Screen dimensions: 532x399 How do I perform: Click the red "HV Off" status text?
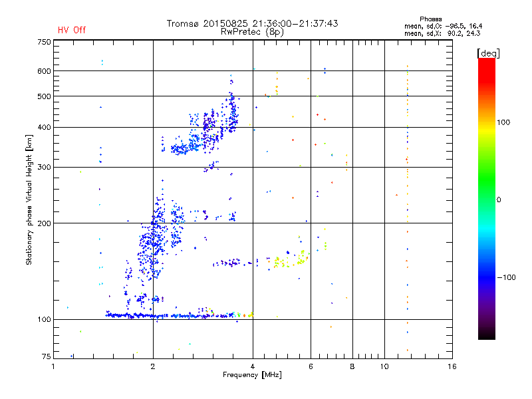point(72,30)
